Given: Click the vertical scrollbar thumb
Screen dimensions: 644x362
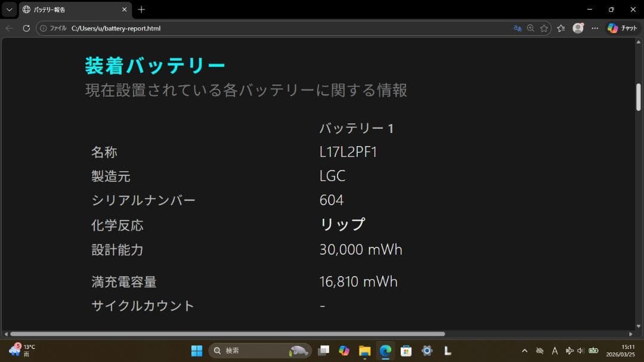Looking at the screenshot, I should pos(638,97).
